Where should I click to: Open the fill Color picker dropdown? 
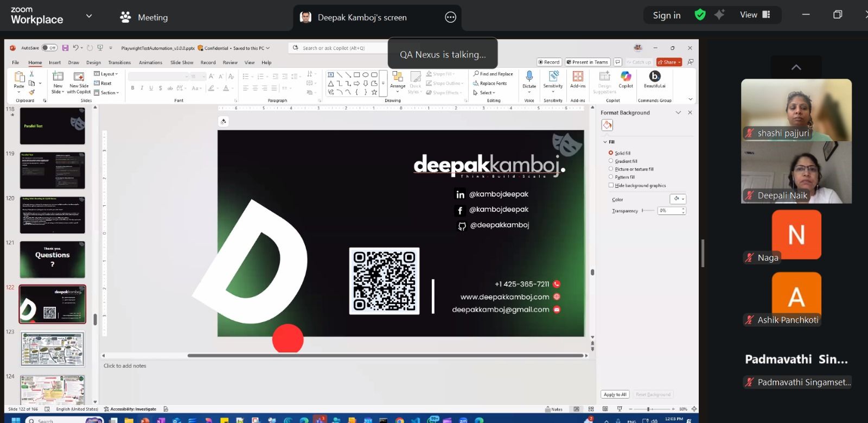678,199
